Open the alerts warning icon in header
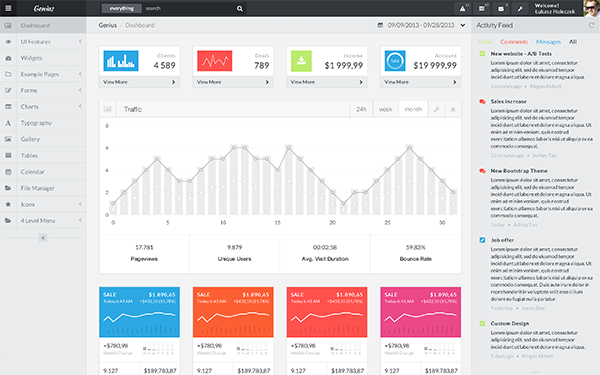Image resolution: width=600 pixels, height=375 pixels. pyautogui.click(x=462, y=8)
